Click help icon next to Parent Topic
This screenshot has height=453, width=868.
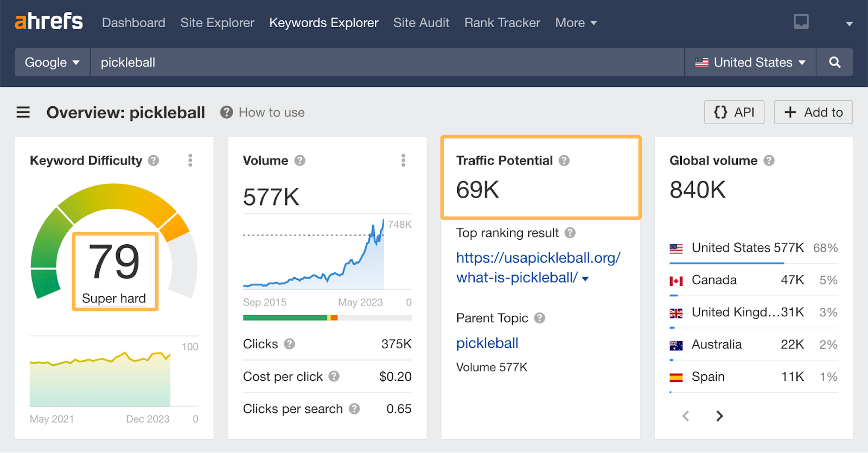pos(539,318)
